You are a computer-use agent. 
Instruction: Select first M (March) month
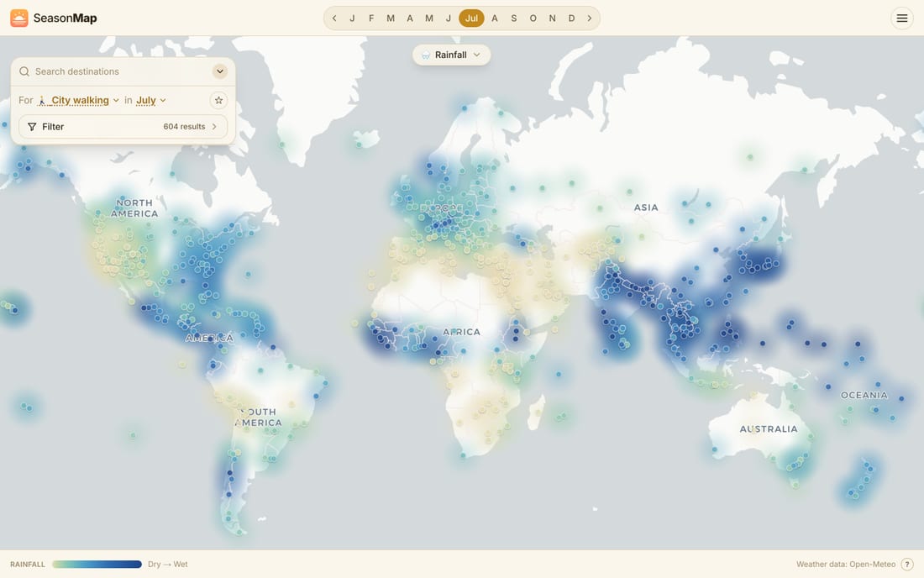(390, 18)
